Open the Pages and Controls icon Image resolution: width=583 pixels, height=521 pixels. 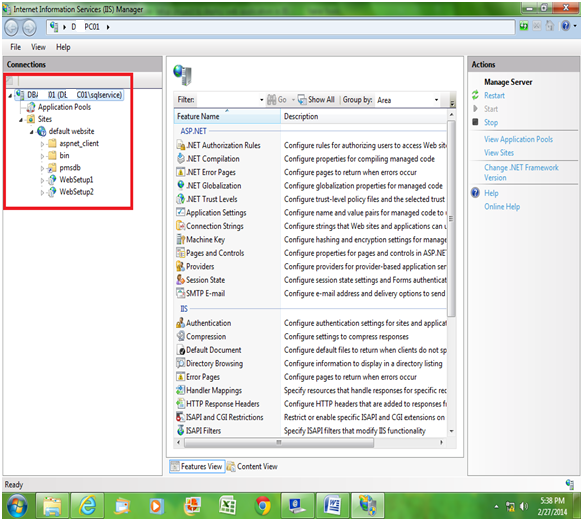coord(181,253)
